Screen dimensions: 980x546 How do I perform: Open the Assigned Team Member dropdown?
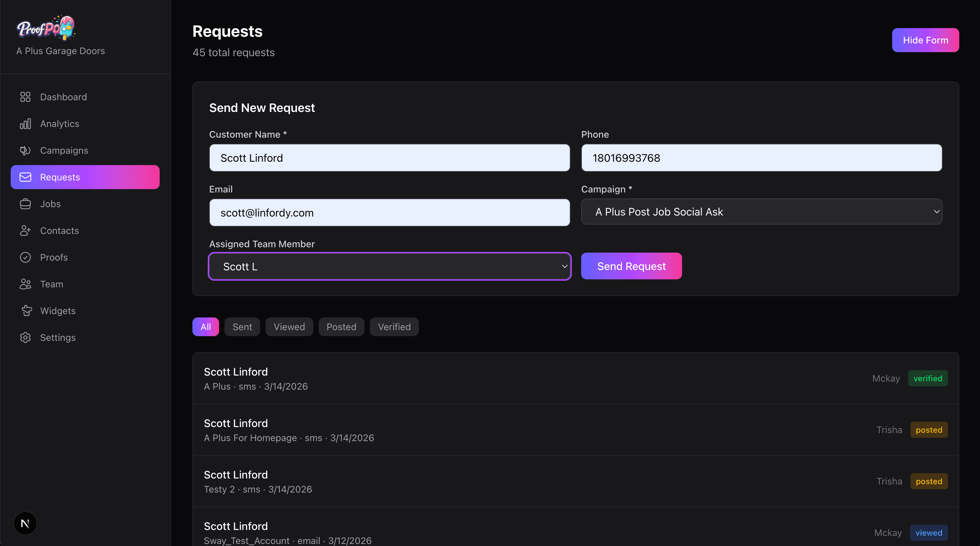389,267
